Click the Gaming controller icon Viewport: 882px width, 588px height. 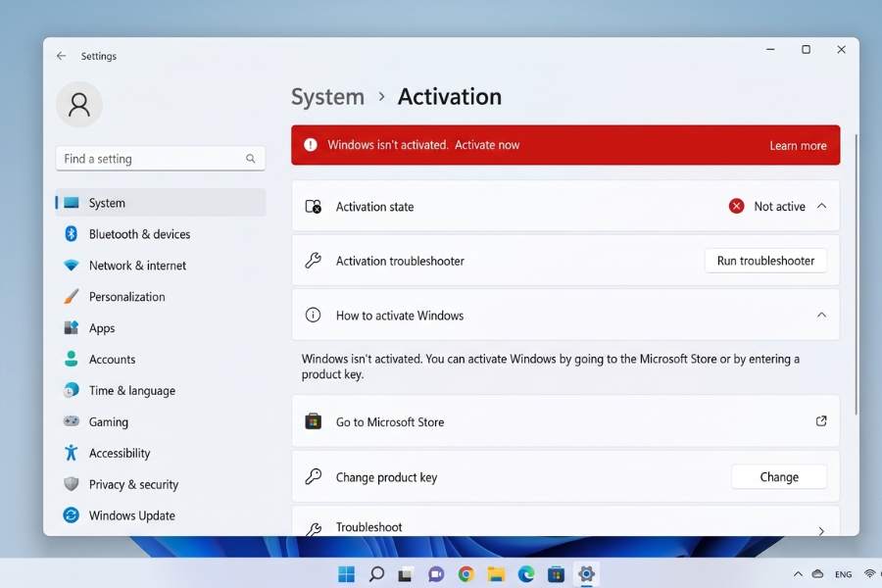pyautogui.click(x=71, y=421)
